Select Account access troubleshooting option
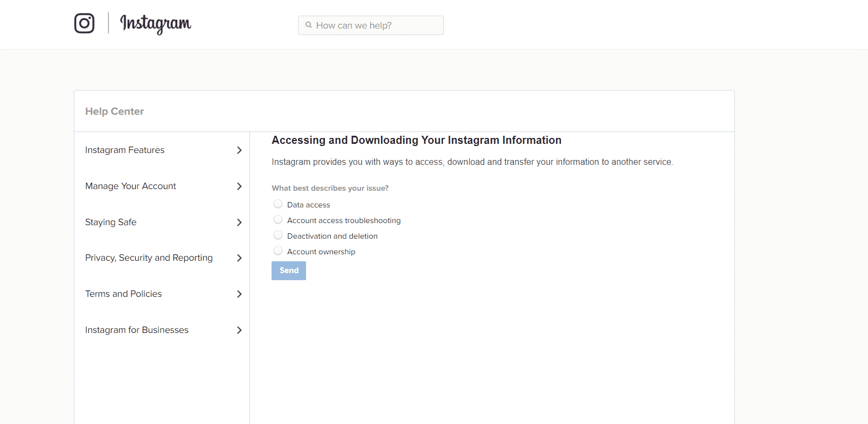 pyautogui.click(x=278, y=220)
